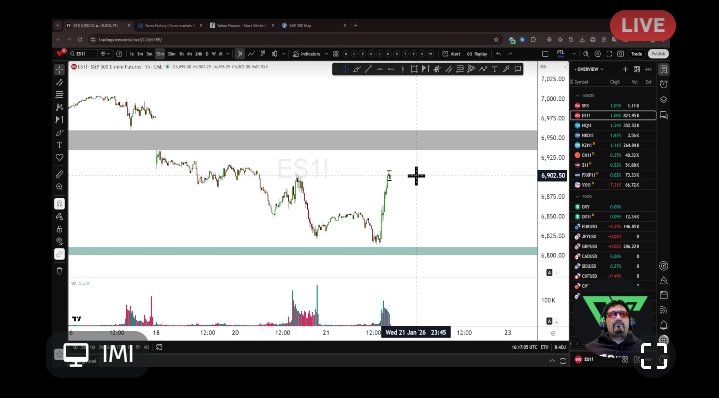The image size is (719, 398).
Task: Open quick search magnifier in top right toolbar
Action: [587, 54]
